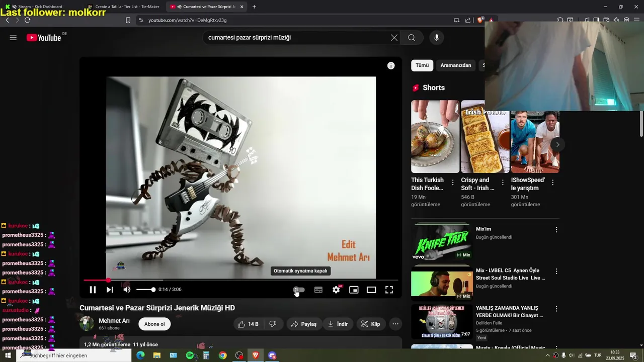This screenshot has width=644, height=362.
Task: Open options for LVBEL C5 mix
Action: (556, 271)
